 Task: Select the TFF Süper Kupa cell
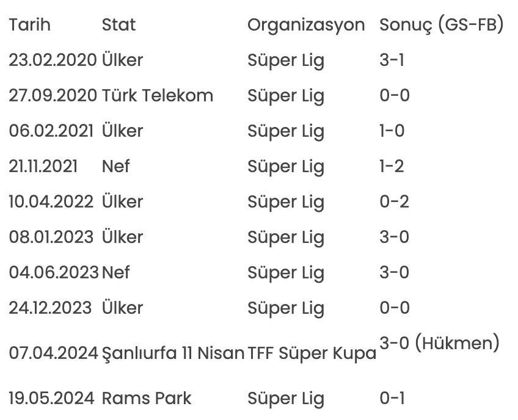tap(312, 353)
